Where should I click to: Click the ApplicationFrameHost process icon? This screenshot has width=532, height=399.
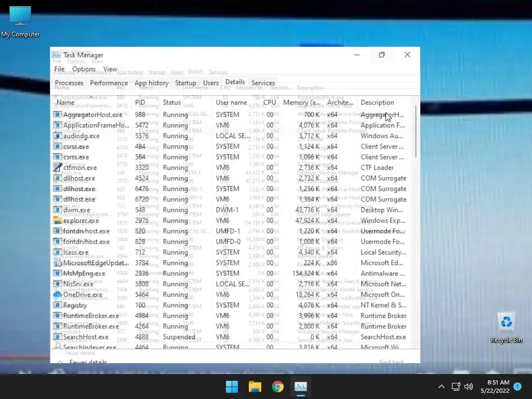coord(57,125)
